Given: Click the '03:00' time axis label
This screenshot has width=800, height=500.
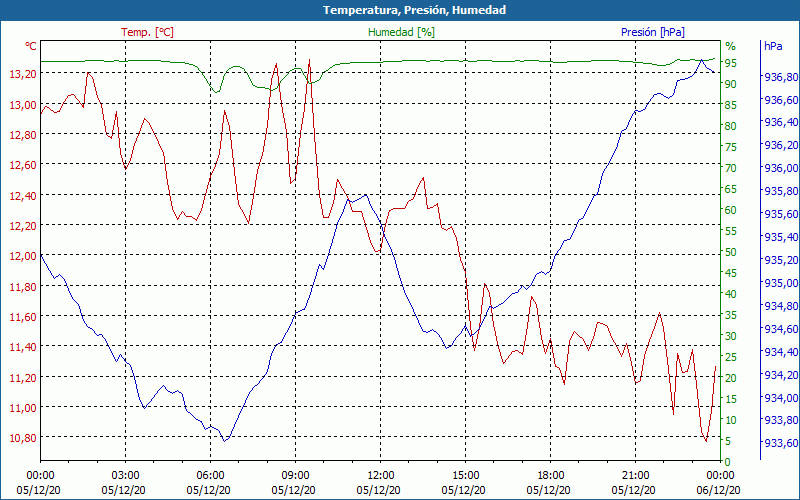Looking at the screenshot, I should click(x=126, y=476).
